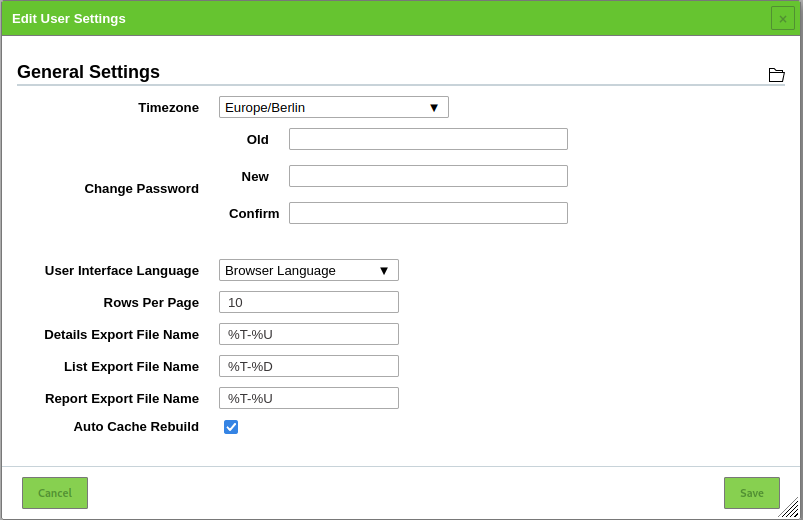Click into the Confirm password field
The width and height of the screenshot is (803, 520).
(x=428, y=213)
